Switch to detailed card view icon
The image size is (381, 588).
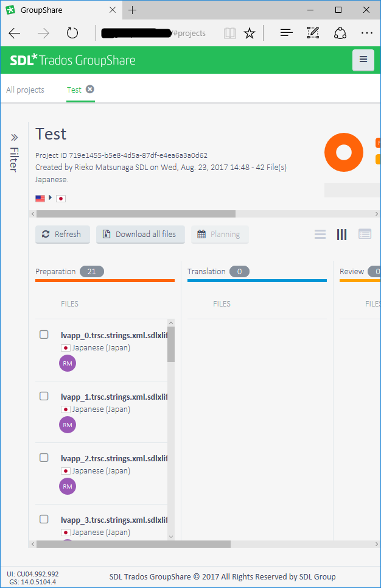[x=365, y=235]
